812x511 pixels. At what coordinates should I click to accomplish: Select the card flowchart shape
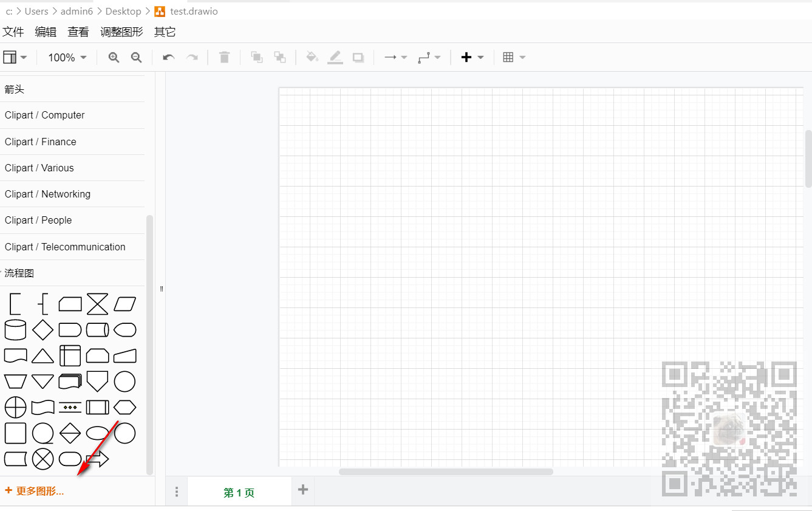click(70, 304)
